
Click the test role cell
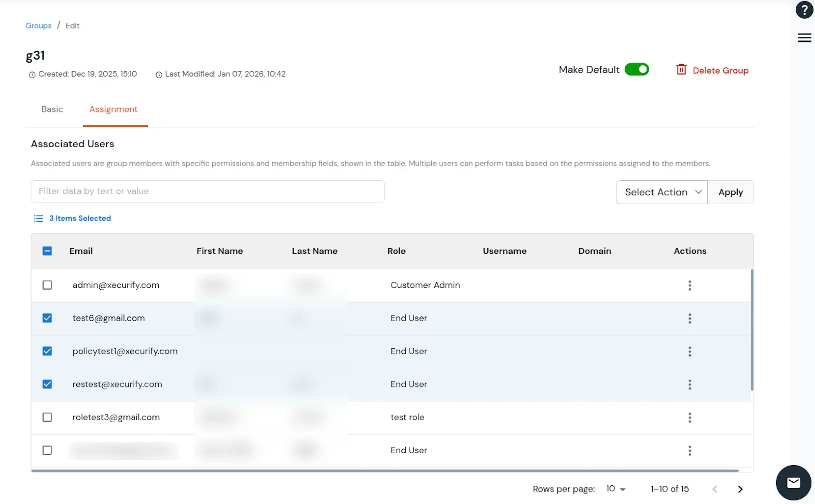(x=407, y=417)
